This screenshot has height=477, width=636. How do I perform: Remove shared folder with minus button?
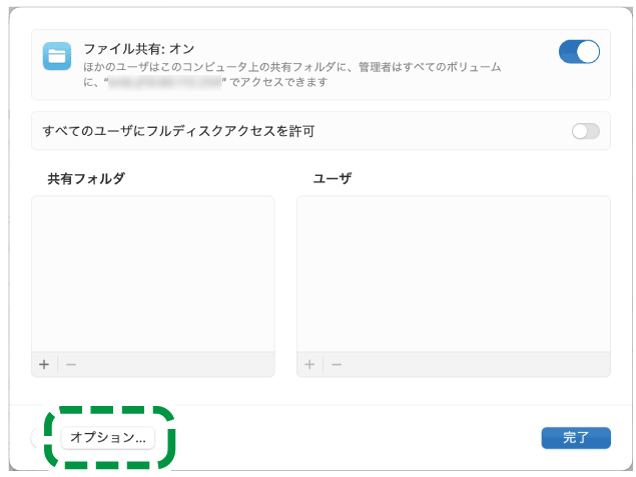(x=71, y=364)
